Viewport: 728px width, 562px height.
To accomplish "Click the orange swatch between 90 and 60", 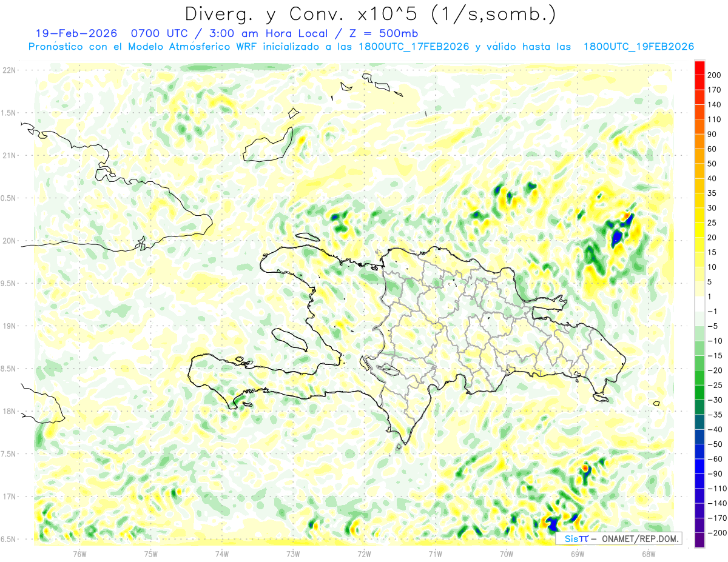I will coord(699,141).
